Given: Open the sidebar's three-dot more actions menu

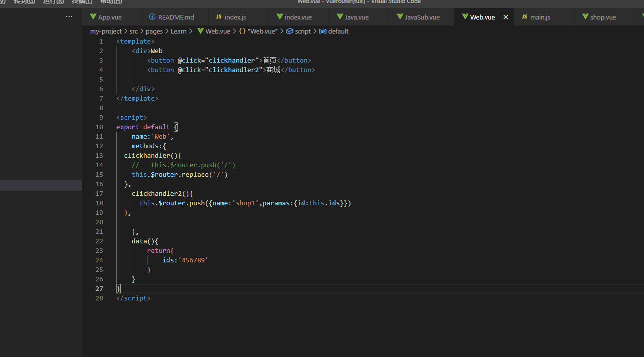Looking at the screenshot, I should [69, 17].
